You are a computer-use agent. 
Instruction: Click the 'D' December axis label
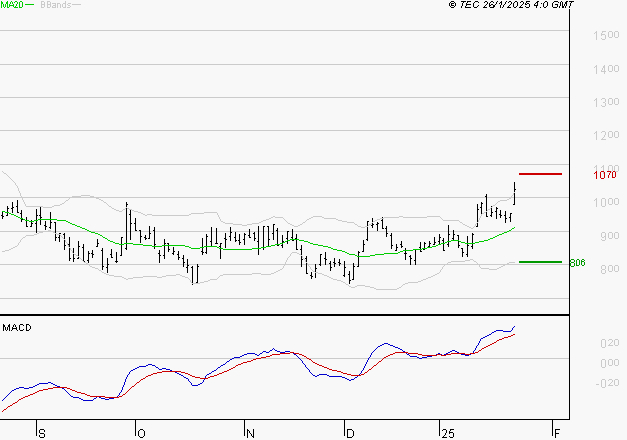coord(350,433)
